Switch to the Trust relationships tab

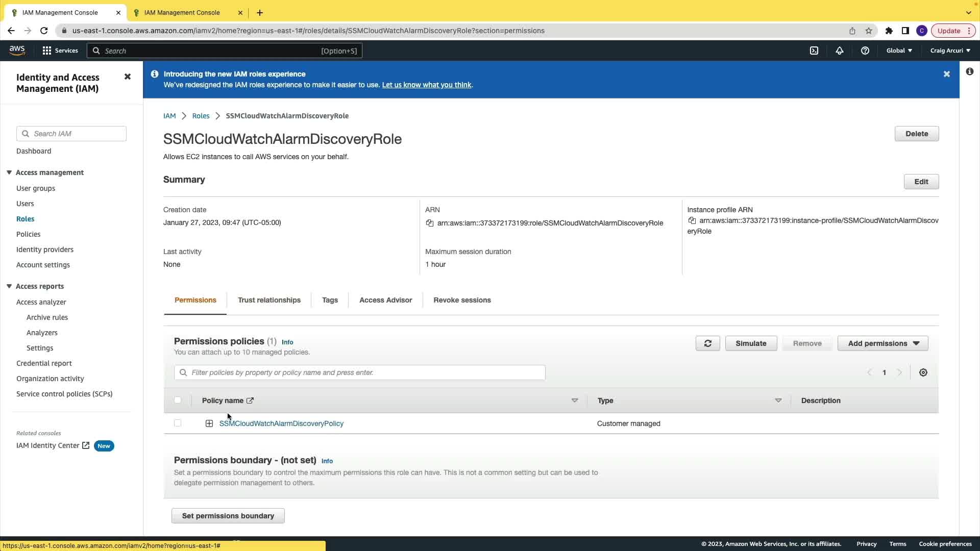[x=269, y=300]
